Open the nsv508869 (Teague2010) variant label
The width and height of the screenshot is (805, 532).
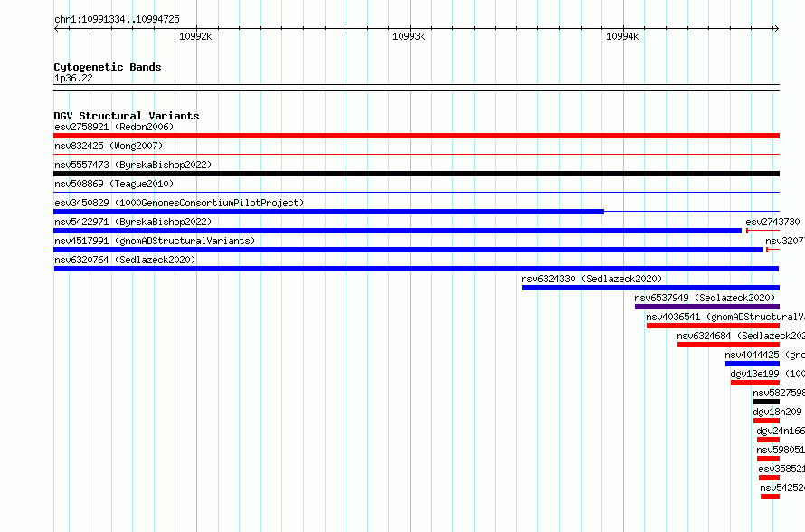coord(114,184)
